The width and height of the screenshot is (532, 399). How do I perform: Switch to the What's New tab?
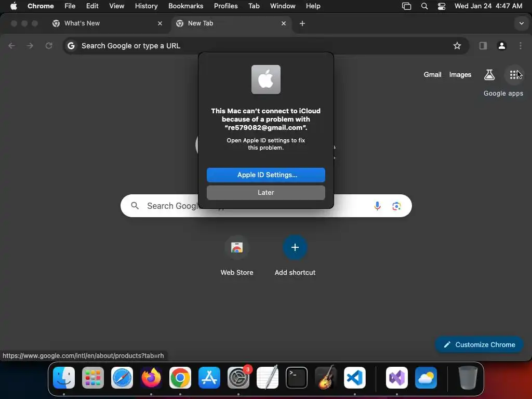(108, 23)
